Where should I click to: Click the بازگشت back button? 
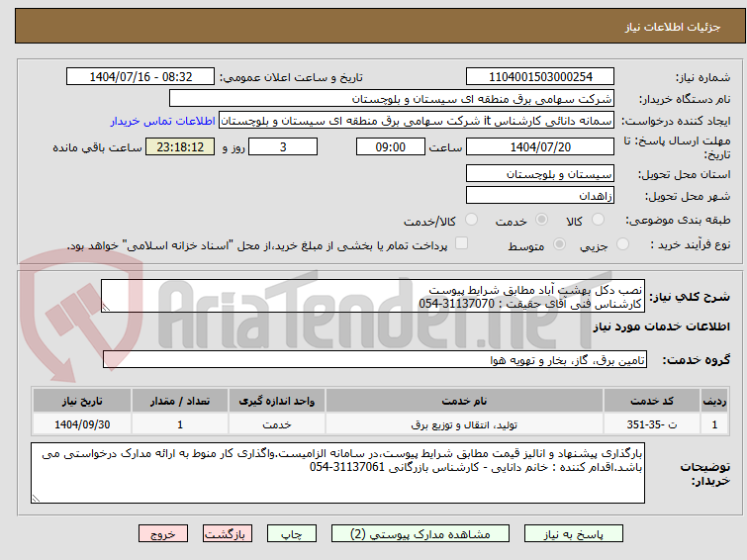pyautogui.click(x=228, y=534)
